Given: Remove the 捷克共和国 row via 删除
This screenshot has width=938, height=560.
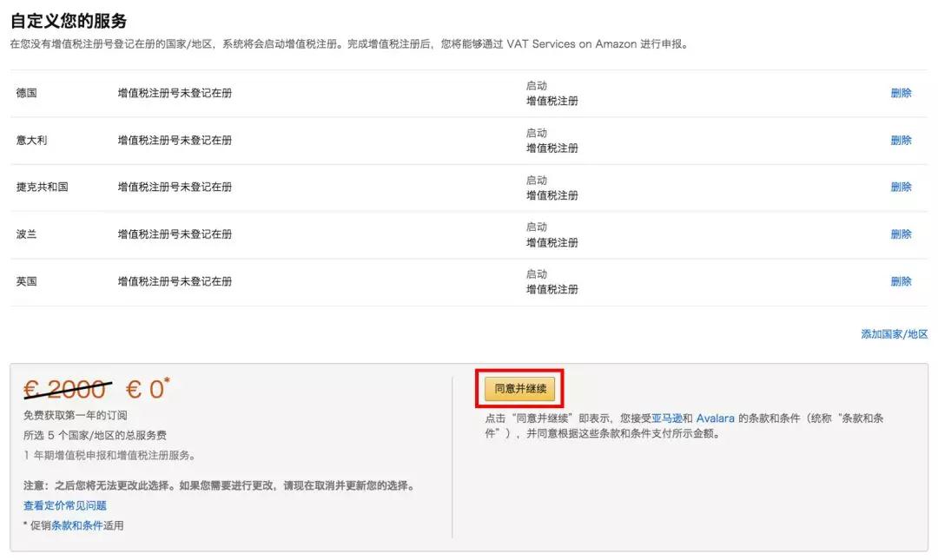Looking at the screenshot, I should click(x=901, y=187).
